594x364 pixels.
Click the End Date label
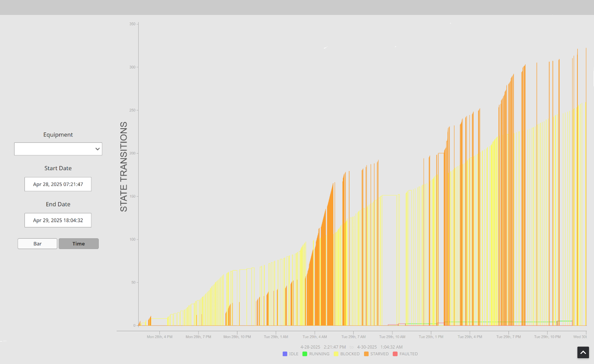coord(58,204)
